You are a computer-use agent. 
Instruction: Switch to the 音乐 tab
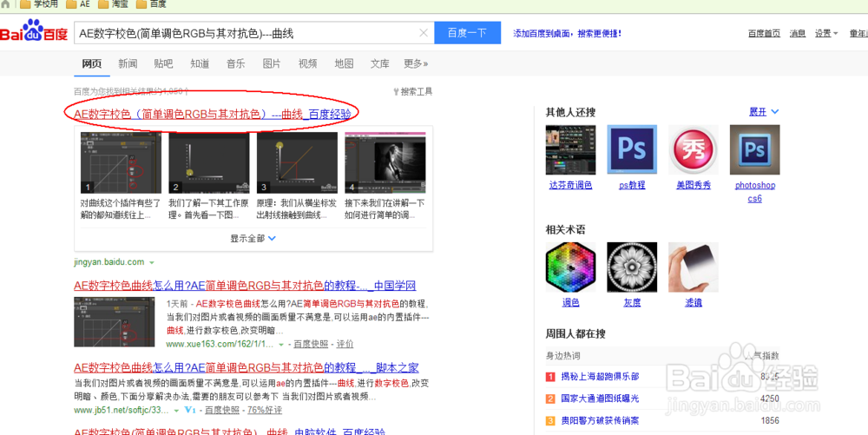[235, 63]
